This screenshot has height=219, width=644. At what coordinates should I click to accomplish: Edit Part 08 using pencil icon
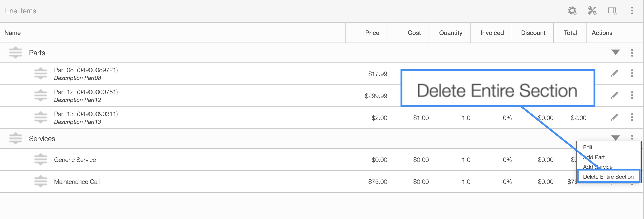[x=615, y=73]
